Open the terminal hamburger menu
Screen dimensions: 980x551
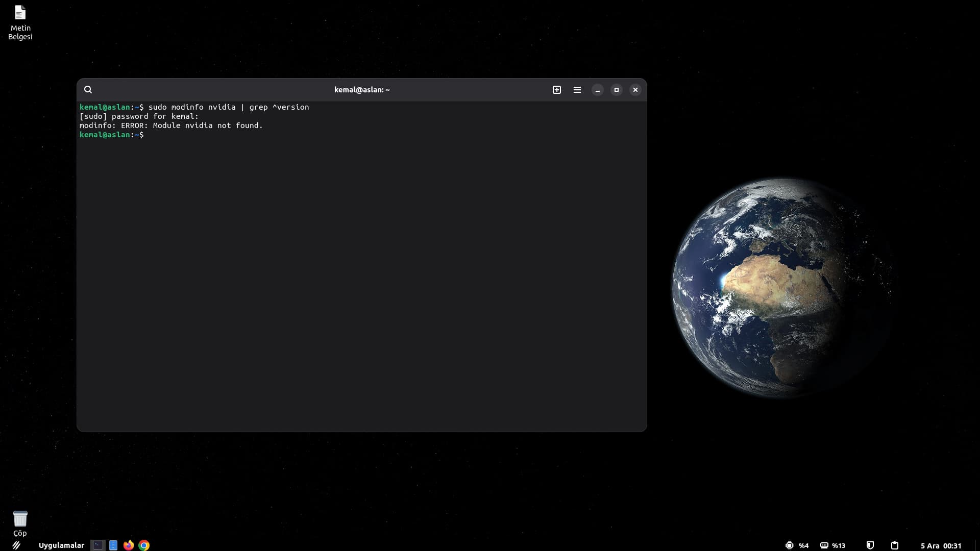(x=577, y=90)
